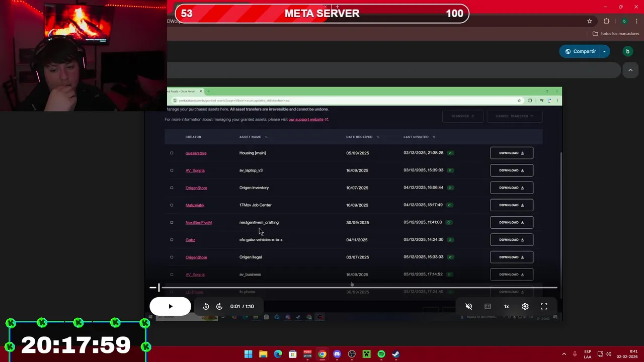Open the Todos los marcadores folder

[x=616, y=34]
